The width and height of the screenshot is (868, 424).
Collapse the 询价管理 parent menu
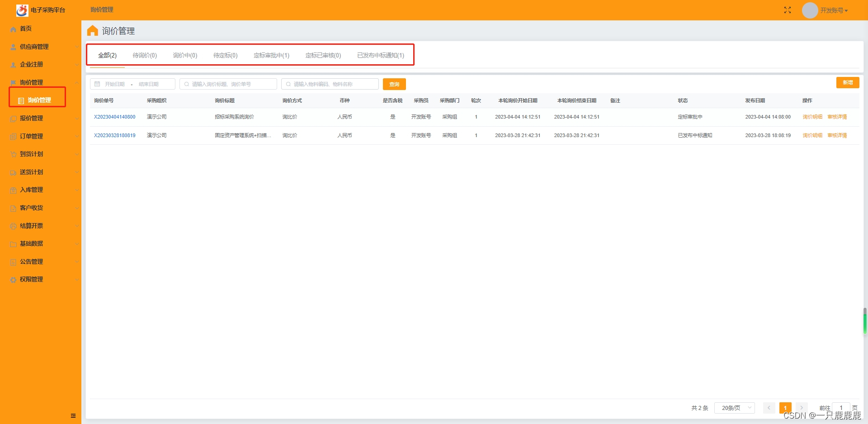(41, 82)
